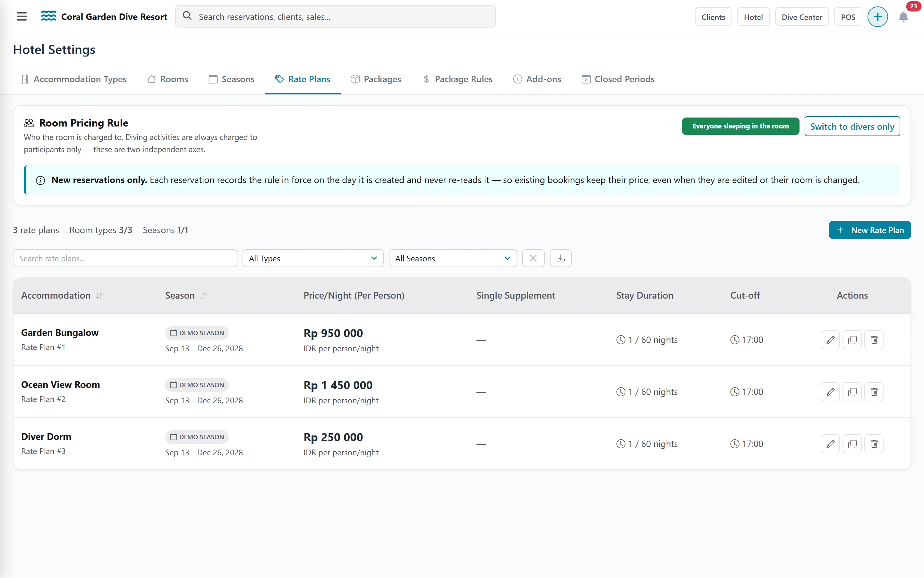
Task: Click 17:00 cut-off for Diver Dorm
Action: point(747,444)
